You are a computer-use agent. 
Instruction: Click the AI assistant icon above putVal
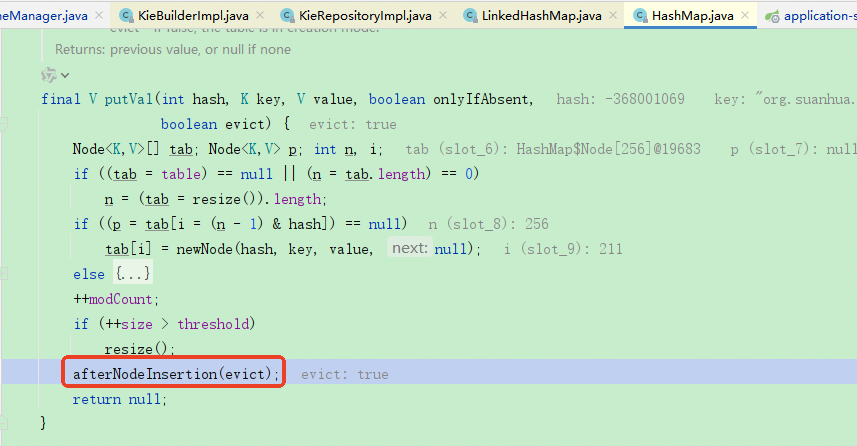[49, 75]
